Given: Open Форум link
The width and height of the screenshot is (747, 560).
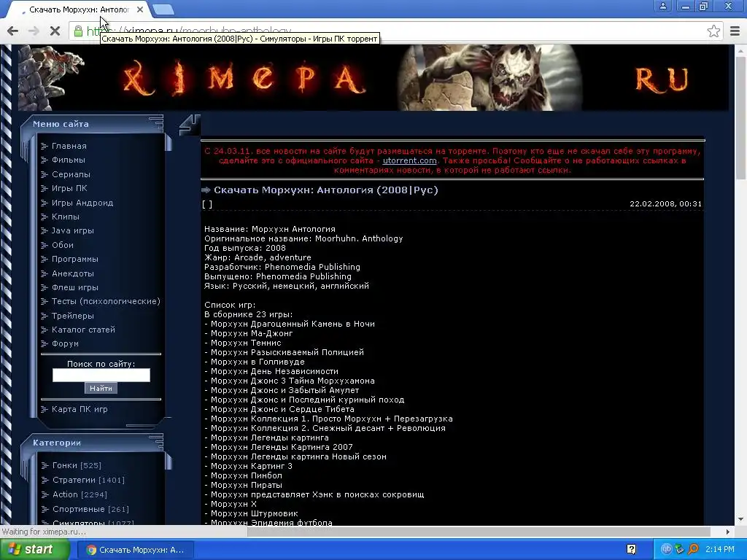Looking at the screenshot, I should 65,343.
